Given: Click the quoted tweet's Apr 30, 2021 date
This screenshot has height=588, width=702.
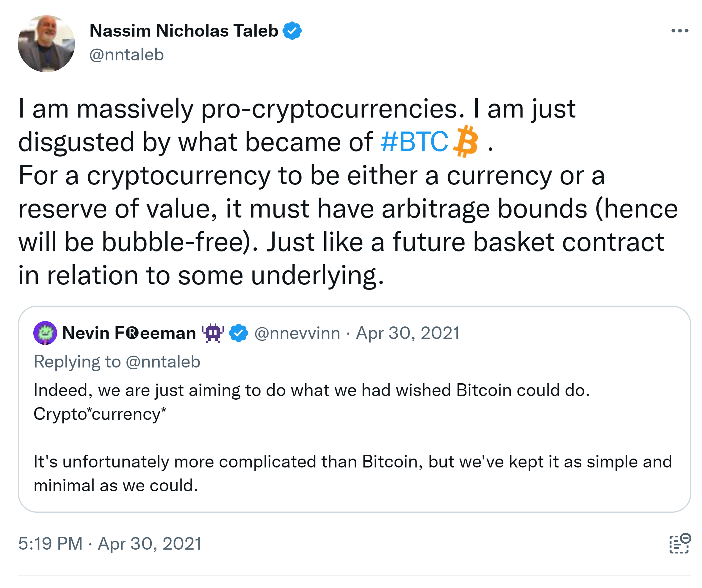Looking at the screenshot, I should pyautogui.click(x=408, y=333).
